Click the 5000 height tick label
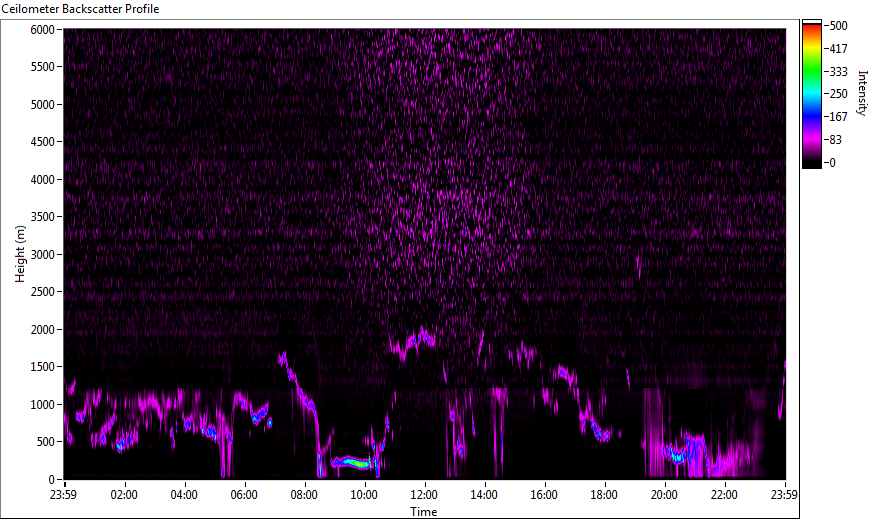872x519 pixels. point(42,105)
